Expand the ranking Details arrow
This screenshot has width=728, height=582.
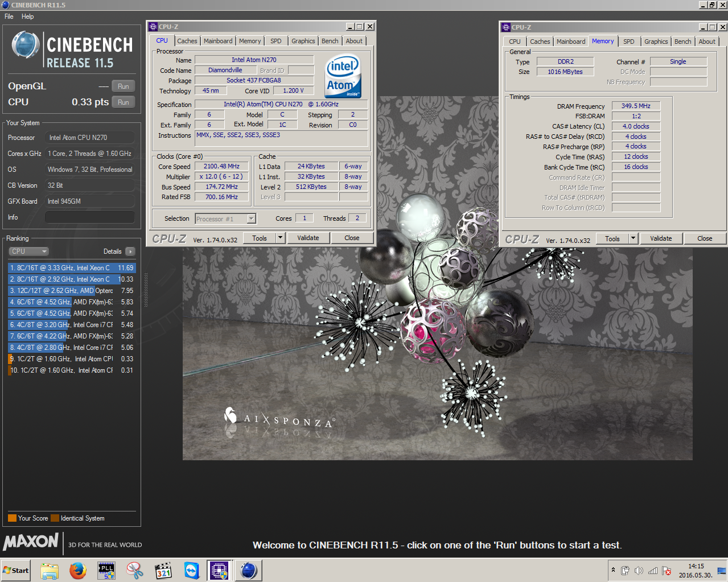pyautogui.click(x=130, y=251)
